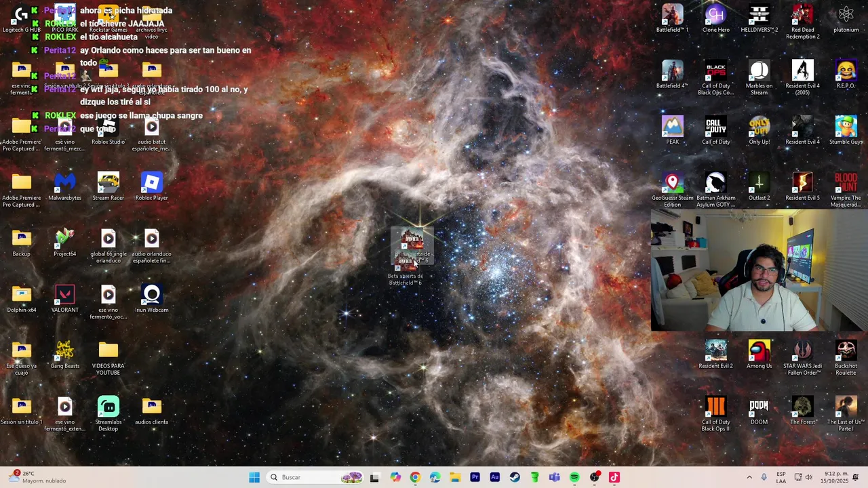The height and width of the screenshot is (488, 868).
Task: Open the VIDEOS PARA YOUTUBE folder
Action: coord(108,359)
